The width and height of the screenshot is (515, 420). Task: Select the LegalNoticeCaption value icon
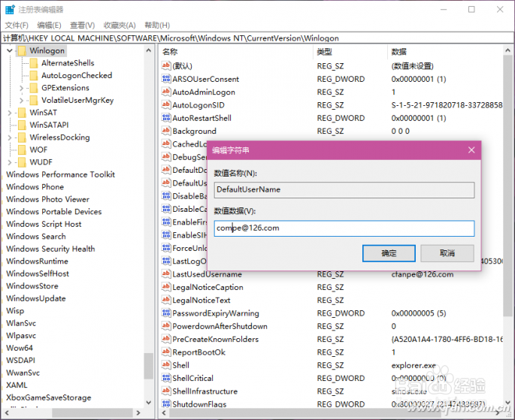coord(166,287)
